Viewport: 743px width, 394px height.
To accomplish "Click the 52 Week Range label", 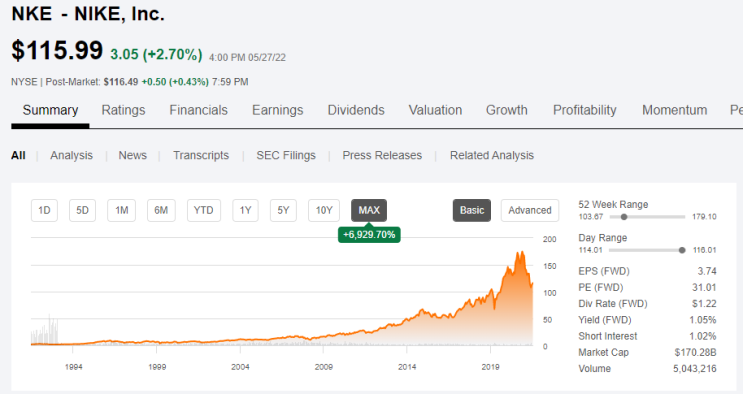I will [x=613, y=204].
